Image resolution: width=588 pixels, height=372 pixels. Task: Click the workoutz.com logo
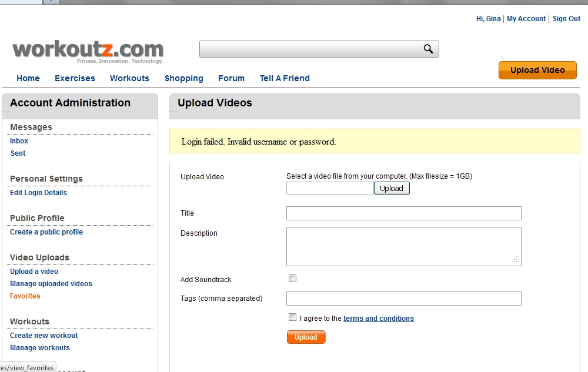point(88,52)
